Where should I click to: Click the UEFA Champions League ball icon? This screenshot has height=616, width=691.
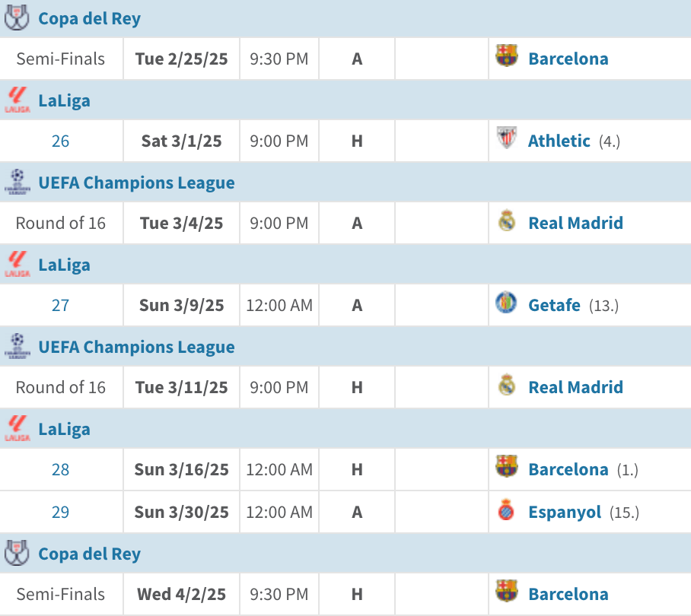(x=16, y=182)
